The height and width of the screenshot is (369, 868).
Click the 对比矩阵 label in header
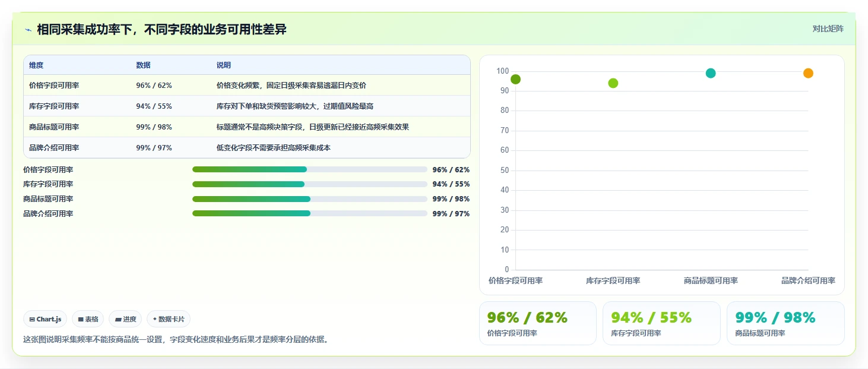[x=828, y=29]
